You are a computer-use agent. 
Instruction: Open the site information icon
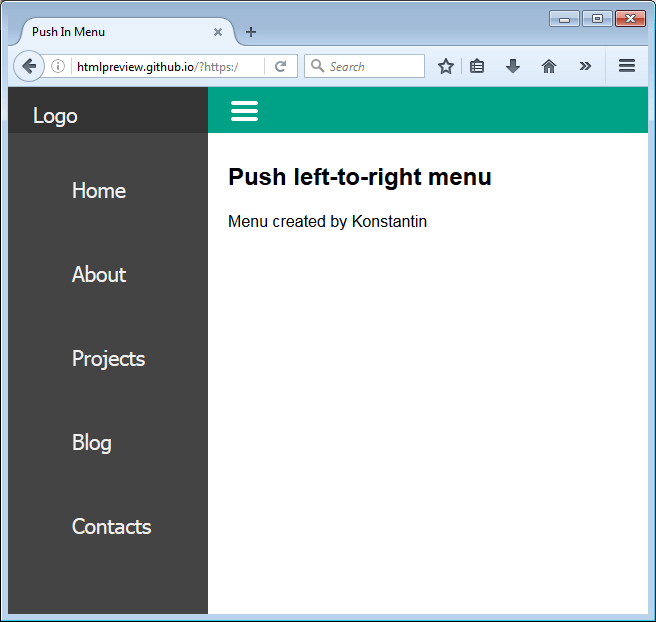(58, 66)
